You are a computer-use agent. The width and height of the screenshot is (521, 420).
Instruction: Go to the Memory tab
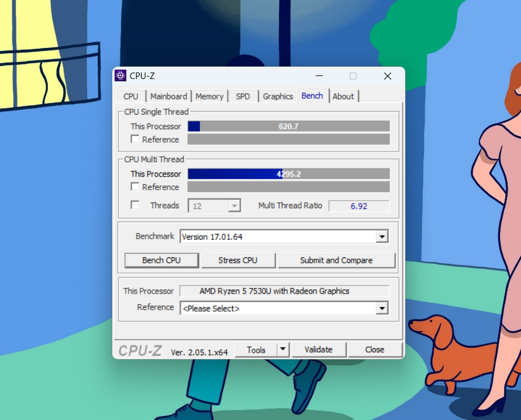(209, 97)
